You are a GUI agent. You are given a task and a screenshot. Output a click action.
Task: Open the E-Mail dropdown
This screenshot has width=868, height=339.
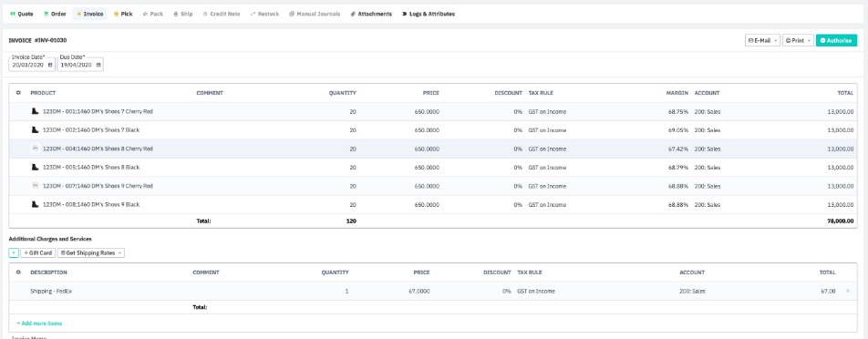coord(762,40)
